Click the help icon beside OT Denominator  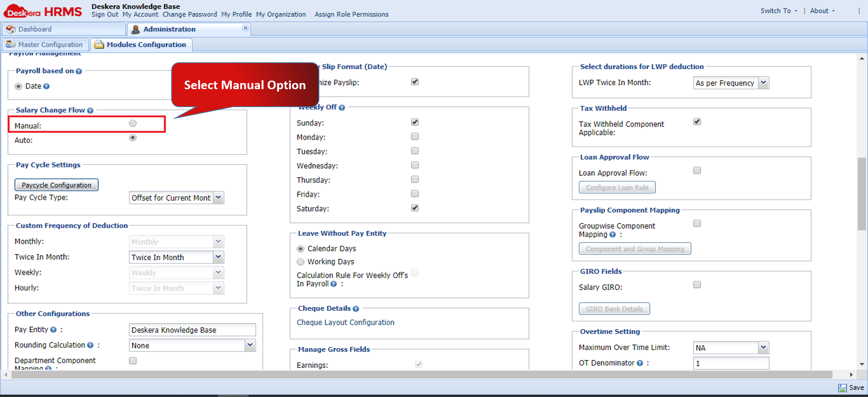pyautogui.click(x=640, y=362)
